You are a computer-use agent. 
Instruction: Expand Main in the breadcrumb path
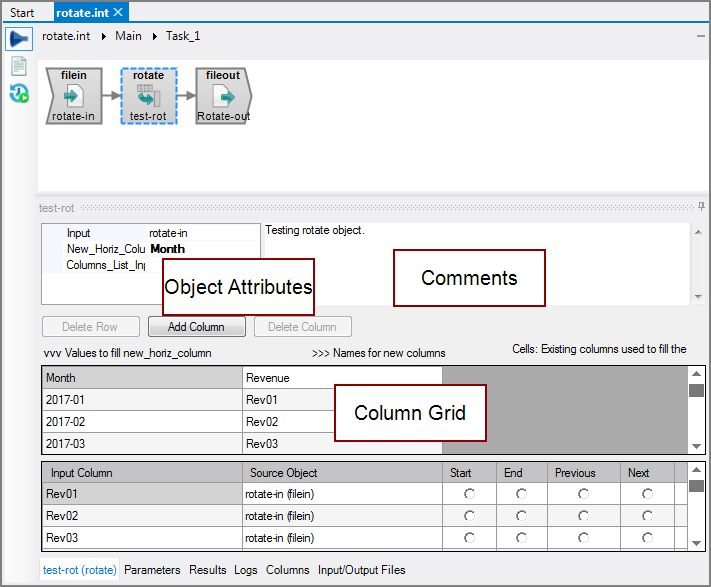[128, 36]
